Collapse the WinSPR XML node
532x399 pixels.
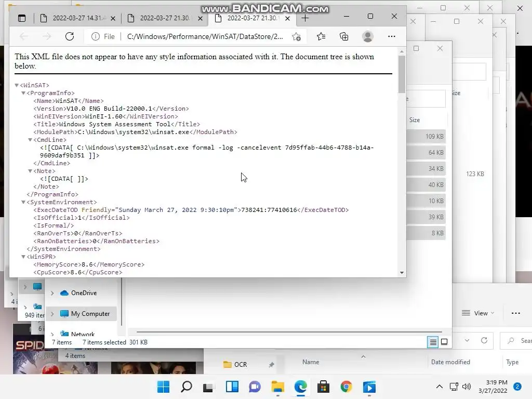pyautogui.click(x=23, y=257)
